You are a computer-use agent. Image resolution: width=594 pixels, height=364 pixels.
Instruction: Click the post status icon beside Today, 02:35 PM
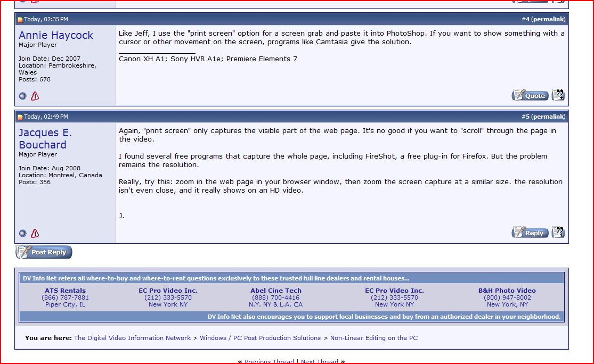[x=20, y=20]
